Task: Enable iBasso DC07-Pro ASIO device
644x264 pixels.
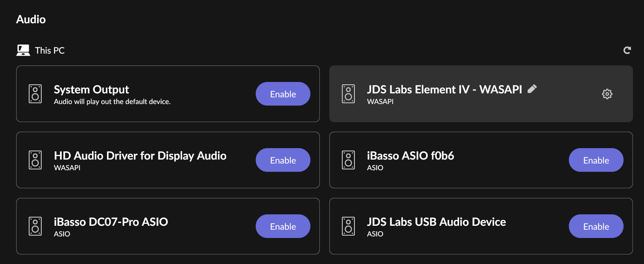Action: [283, 226]
